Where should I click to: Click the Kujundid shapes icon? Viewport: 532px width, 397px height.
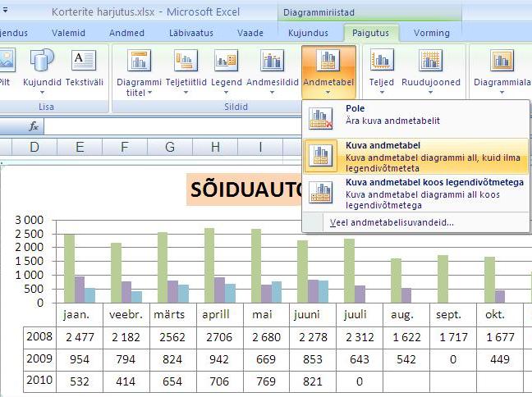pos(42,60)
